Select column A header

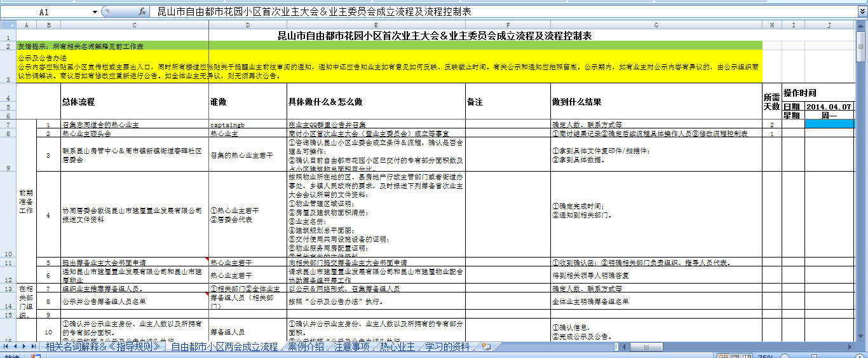pyautogui.click(x=26, y=25)
